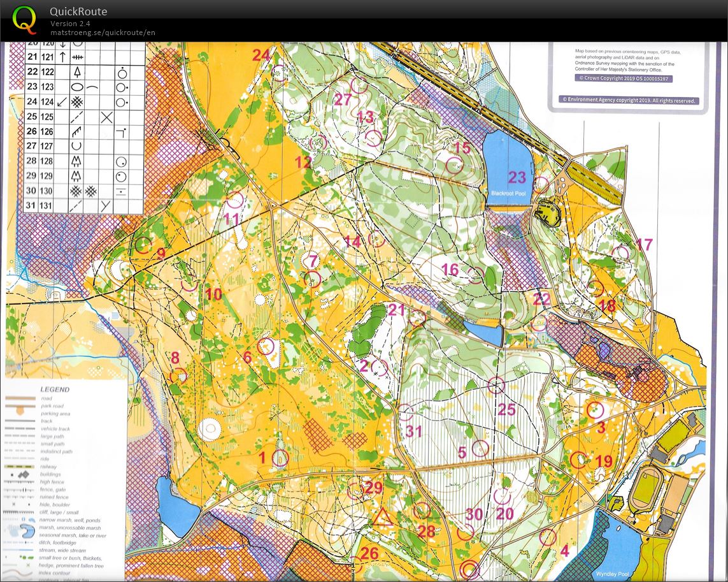This screenshot has width=728, height=582.
Task: Click map control number 18
Action: click(607, 305)
